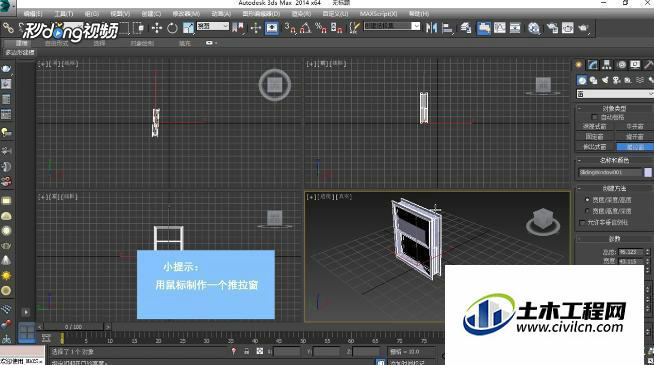
Task: Select Lights category icon in Create panel
Action: click(x=605, y=80)
